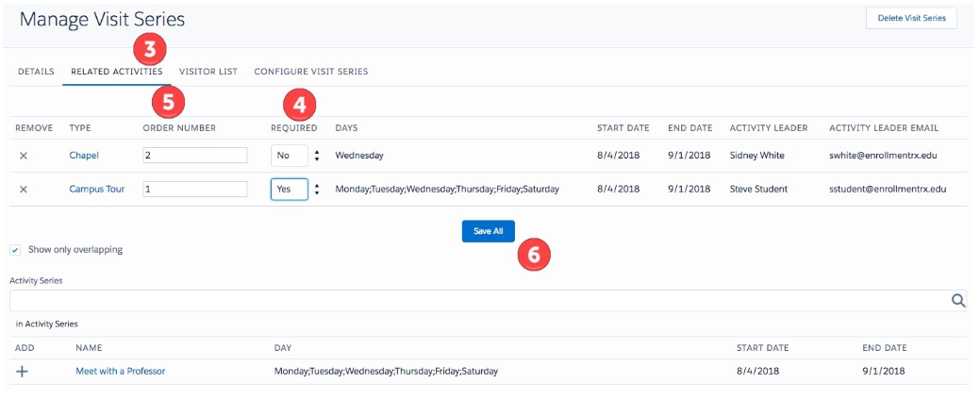Click the red step 6 marker
Image resolution: width=980 pixels, height=400 pixels.
tap(534, 254)
